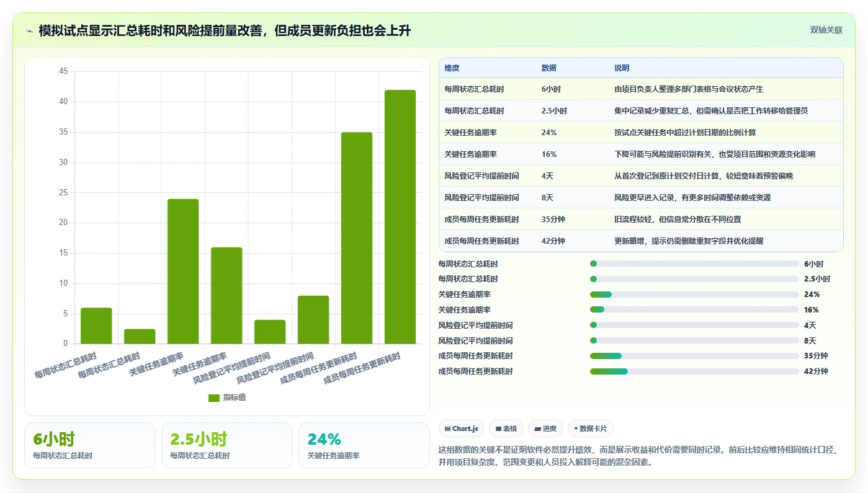Click the chart bar with value 35

[x=357, y=238]
